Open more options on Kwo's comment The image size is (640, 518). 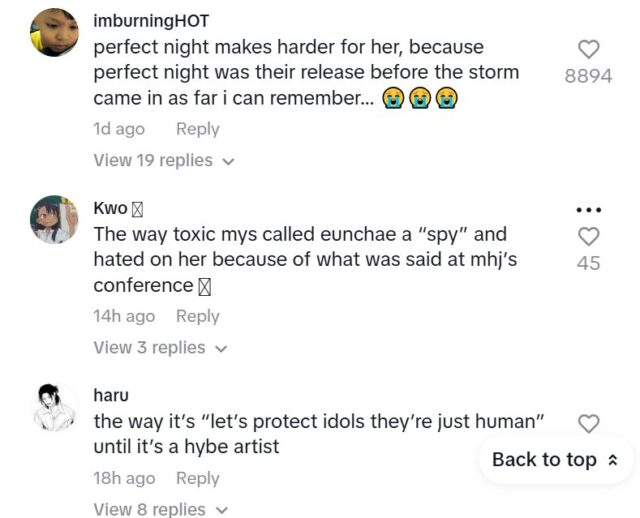[589, 210]
